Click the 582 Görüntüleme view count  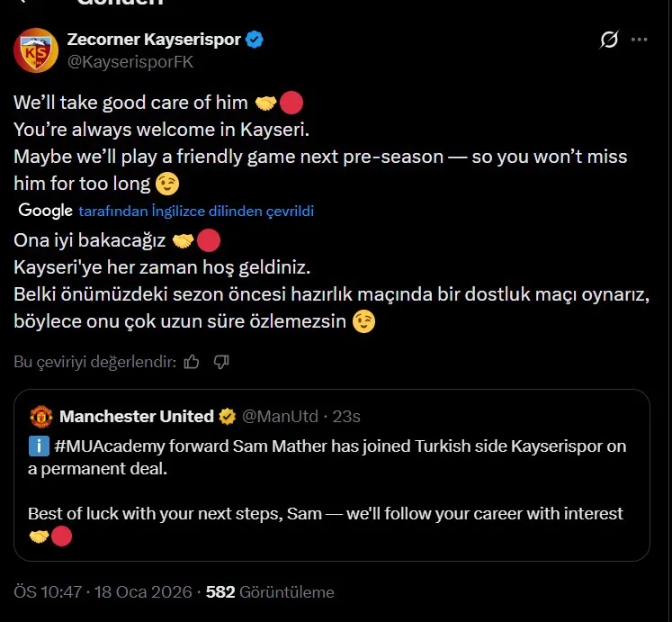270,592
